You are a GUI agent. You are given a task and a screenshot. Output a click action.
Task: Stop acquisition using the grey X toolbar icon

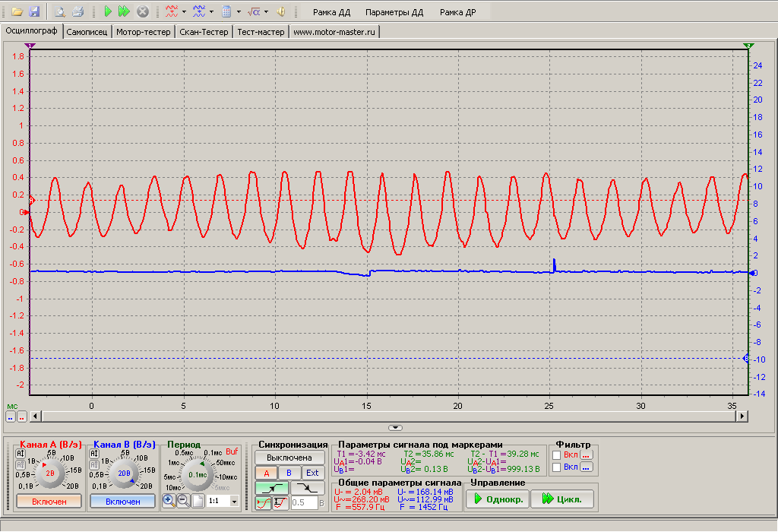tap(142, 12)
